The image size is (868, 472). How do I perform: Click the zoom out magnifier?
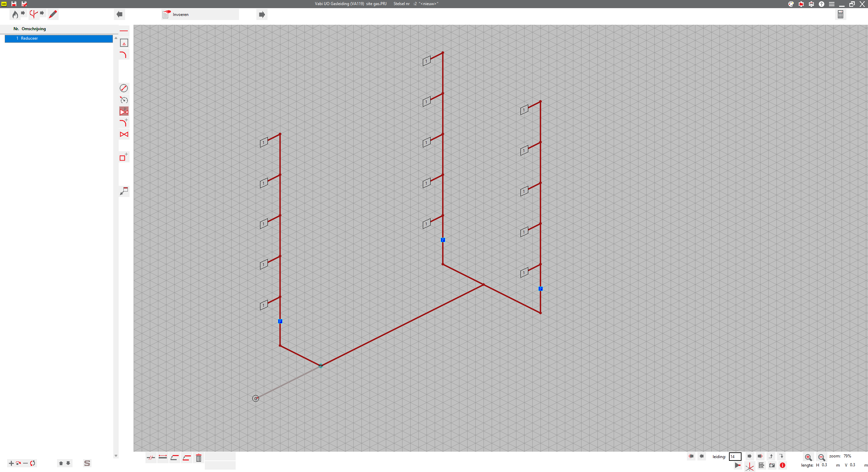pos(821,457)
